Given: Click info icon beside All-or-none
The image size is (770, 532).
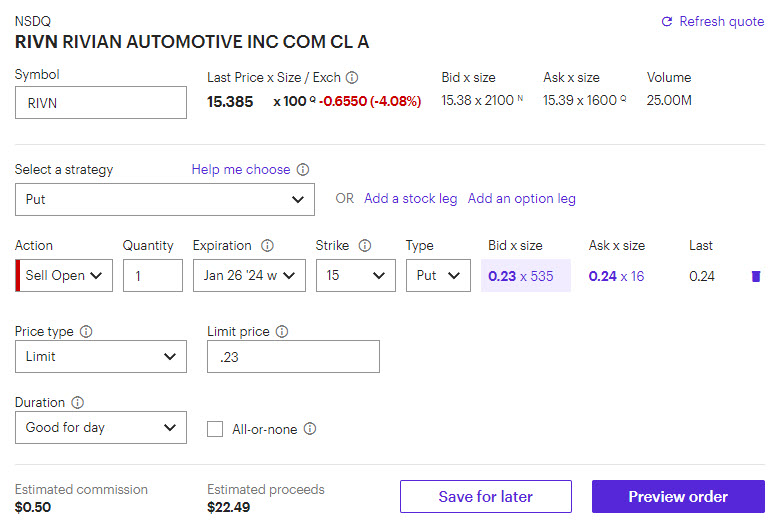Looking at the screenshot, I should [310, 429].
